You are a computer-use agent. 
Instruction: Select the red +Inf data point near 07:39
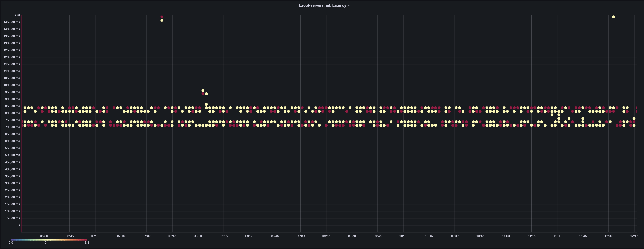click(x=162, y=17)
